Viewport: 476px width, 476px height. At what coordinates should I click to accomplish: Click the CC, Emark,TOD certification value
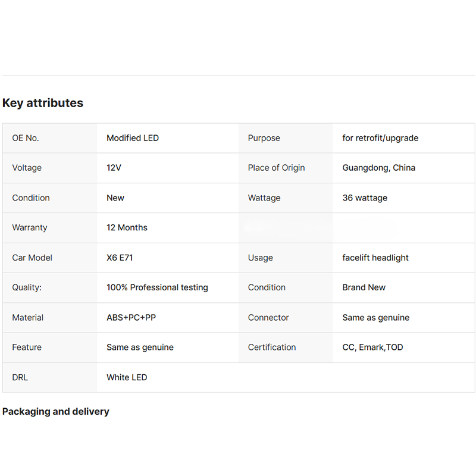[373, 347]
